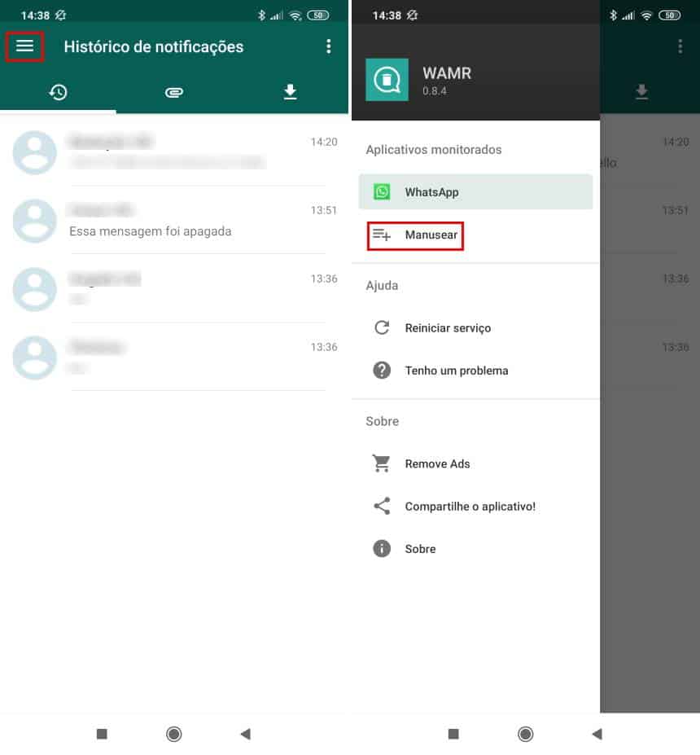700x755 pixels.
Task: Tap the info icon beside Sobre
Action: coord(382,548)
